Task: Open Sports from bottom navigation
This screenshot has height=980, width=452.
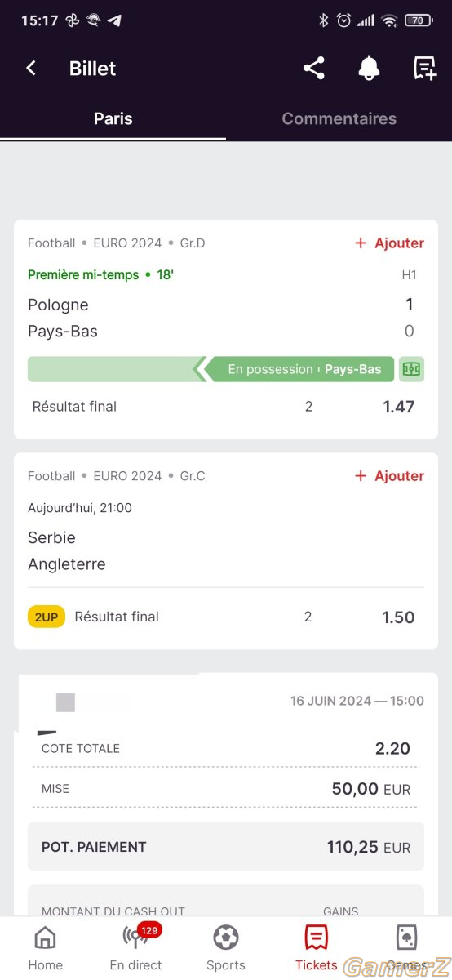Action: (x=226, y=948)
